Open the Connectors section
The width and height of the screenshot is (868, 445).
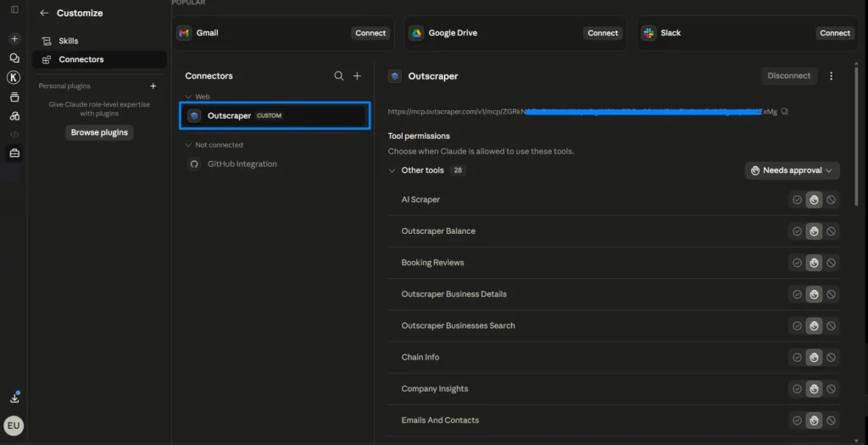click(100, 59)
